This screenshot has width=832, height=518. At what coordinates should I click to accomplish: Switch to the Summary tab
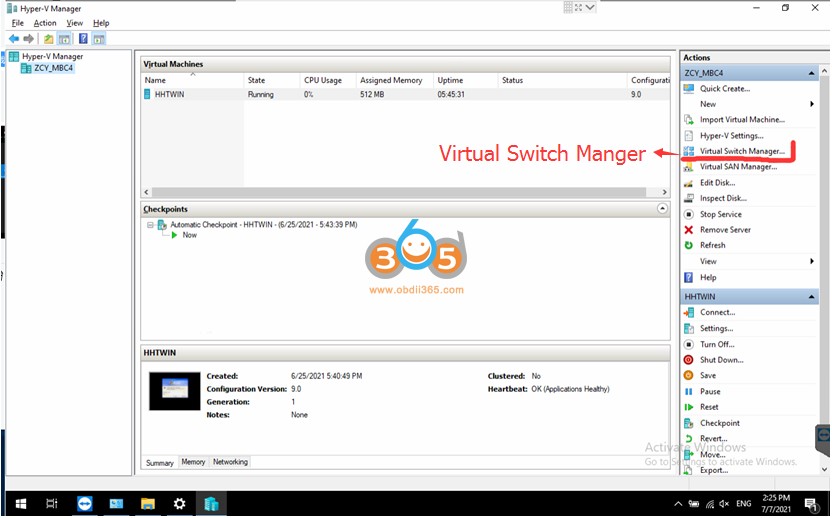160,463
